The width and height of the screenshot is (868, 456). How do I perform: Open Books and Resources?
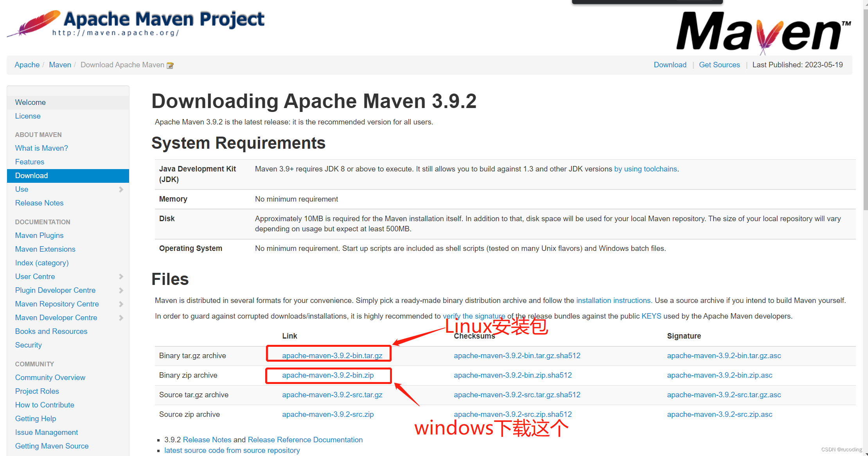tap(51, 332)
